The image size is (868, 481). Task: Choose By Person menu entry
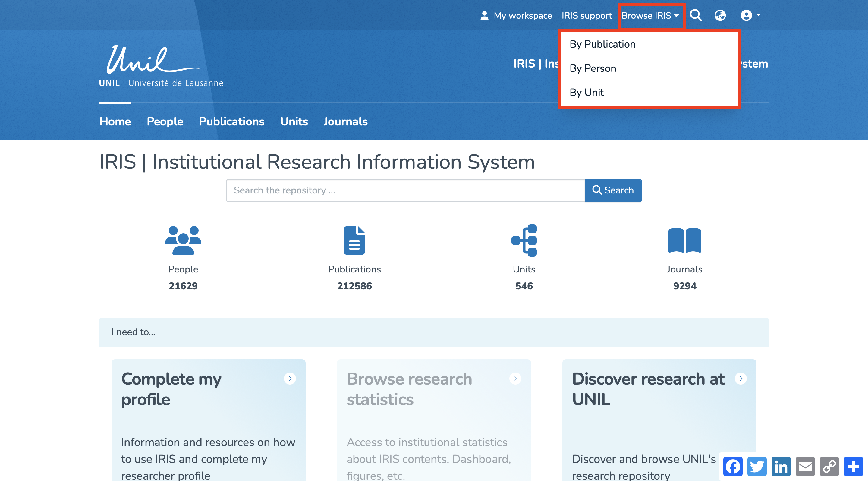click(x=593, y=68)
